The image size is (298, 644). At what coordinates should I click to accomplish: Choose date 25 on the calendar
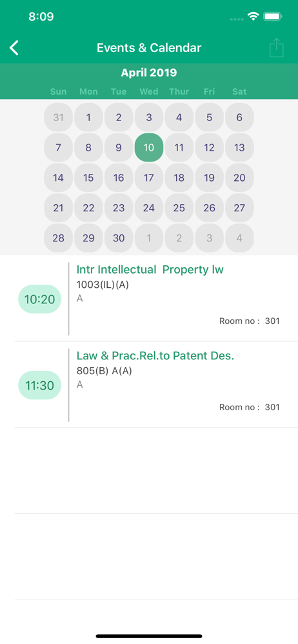(x=179, y=208)
